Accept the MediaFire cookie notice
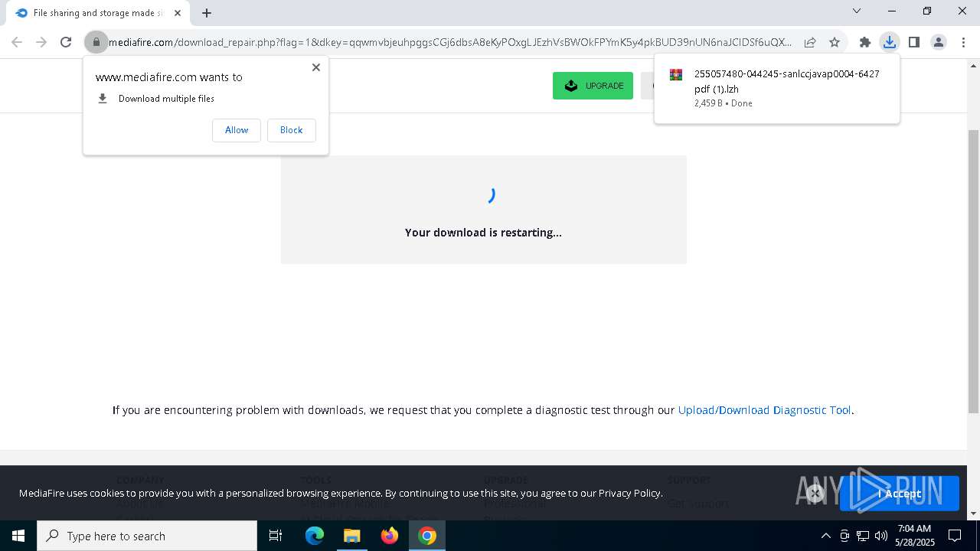The height and width of the screenshot is (551, 980). (x=900, y=494)
